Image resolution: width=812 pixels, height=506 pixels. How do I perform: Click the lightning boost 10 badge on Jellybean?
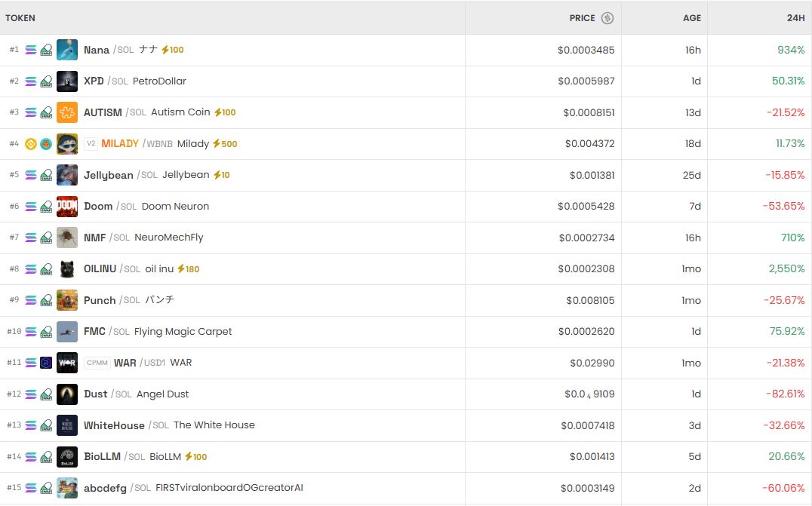coord(221,175)
